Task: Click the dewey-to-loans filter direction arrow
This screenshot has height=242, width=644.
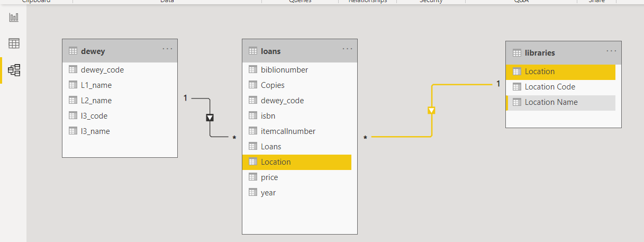Action: (x=210, y=118)
